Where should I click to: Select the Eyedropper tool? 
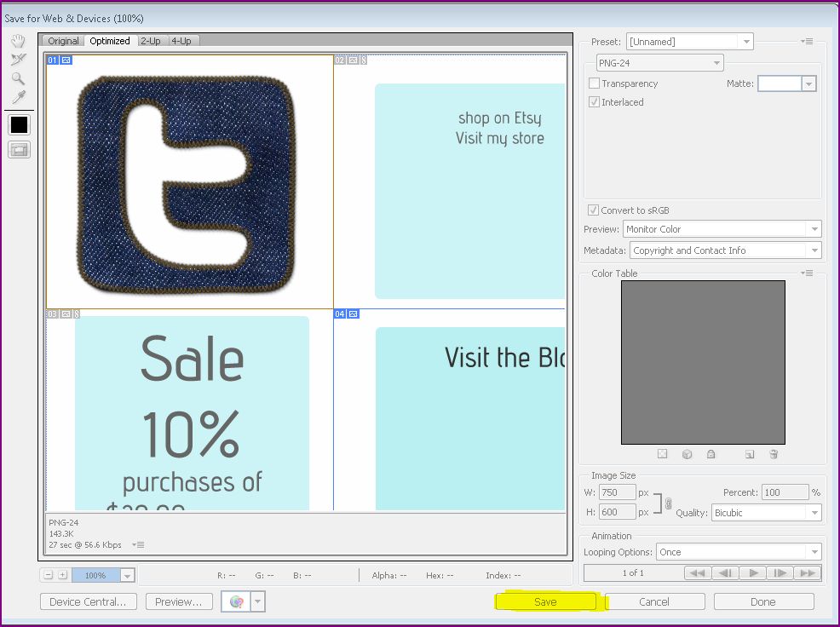coord(18,96)
